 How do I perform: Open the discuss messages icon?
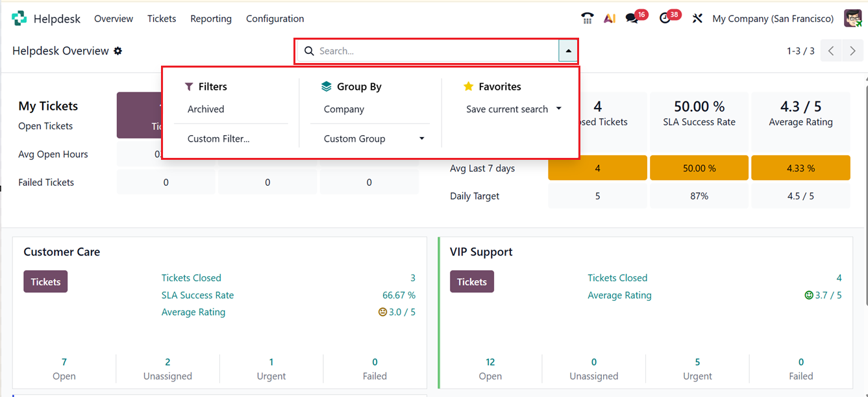[x=632, y=19]
